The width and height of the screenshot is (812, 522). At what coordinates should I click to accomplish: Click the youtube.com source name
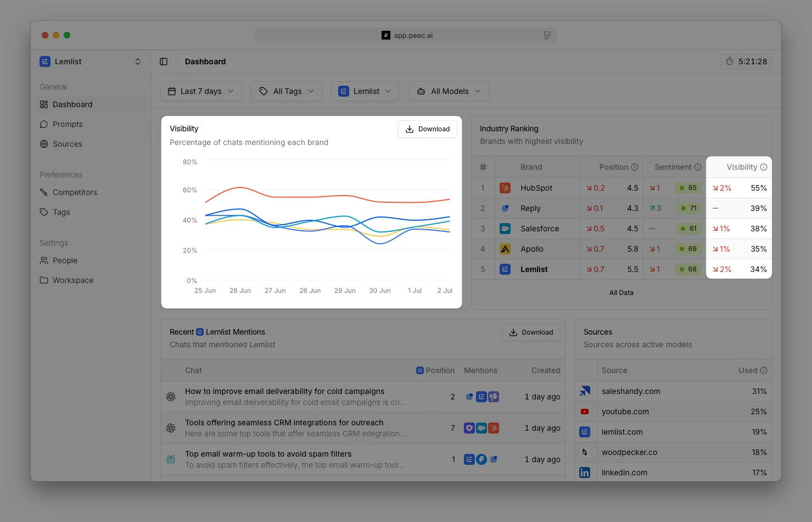click(625, 412)
